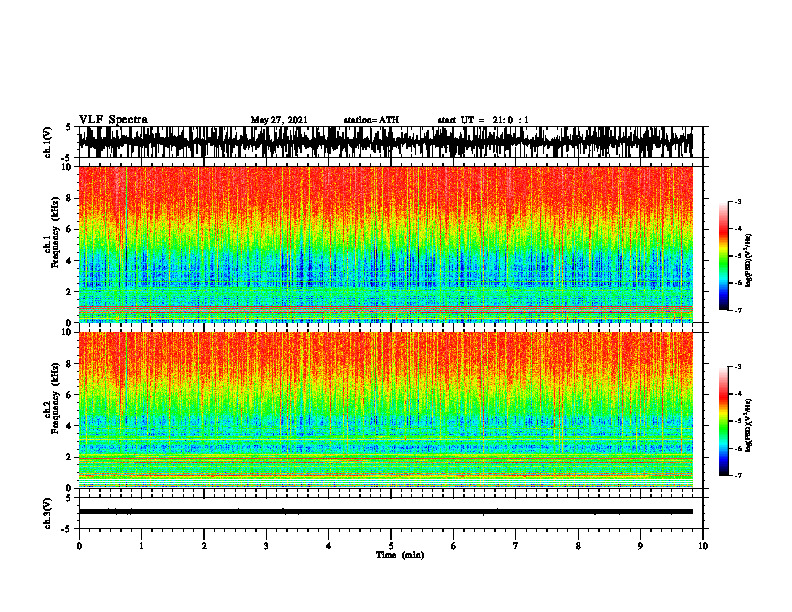This screenshot has height=612, width=792.
Task: Click time axis tick label "3"
Action: [x=266, y=546]
